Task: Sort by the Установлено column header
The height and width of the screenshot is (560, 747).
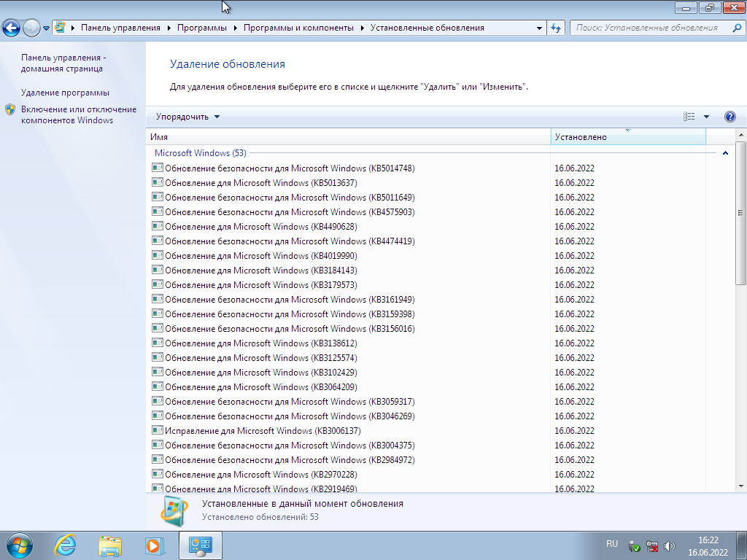Action: 628,136
